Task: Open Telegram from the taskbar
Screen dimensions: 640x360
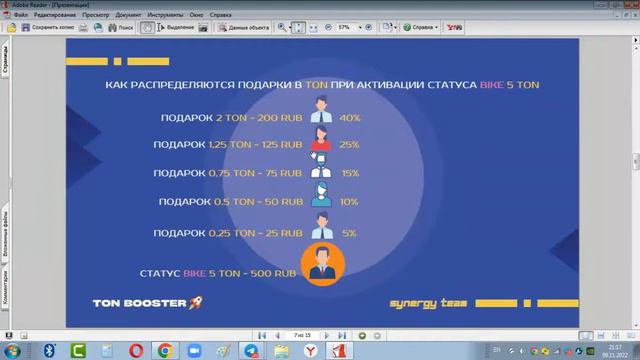Action: (x=252, y=351)
